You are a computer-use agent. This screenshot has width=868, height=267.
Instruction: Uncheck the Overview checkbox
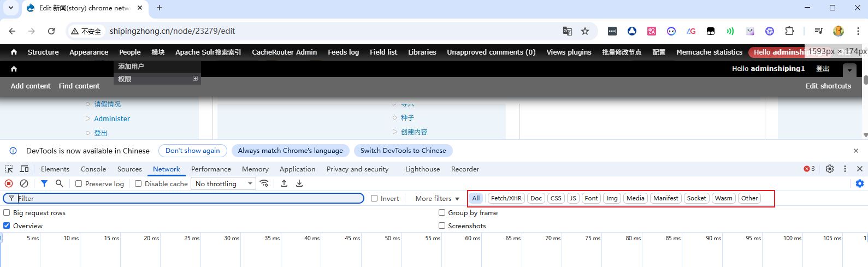(7, 226)
